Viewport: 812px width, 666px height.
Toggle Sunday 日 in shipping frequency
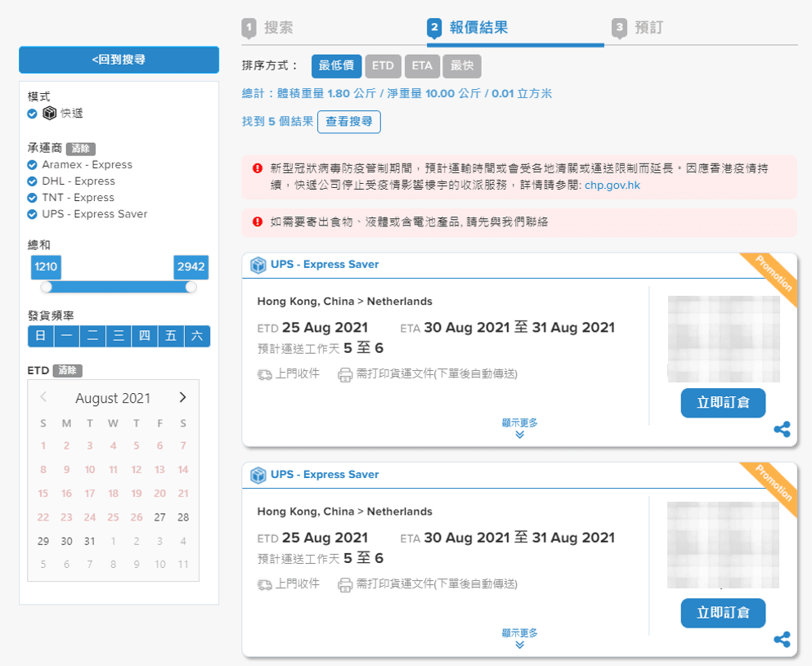click(x=40, y=336)
